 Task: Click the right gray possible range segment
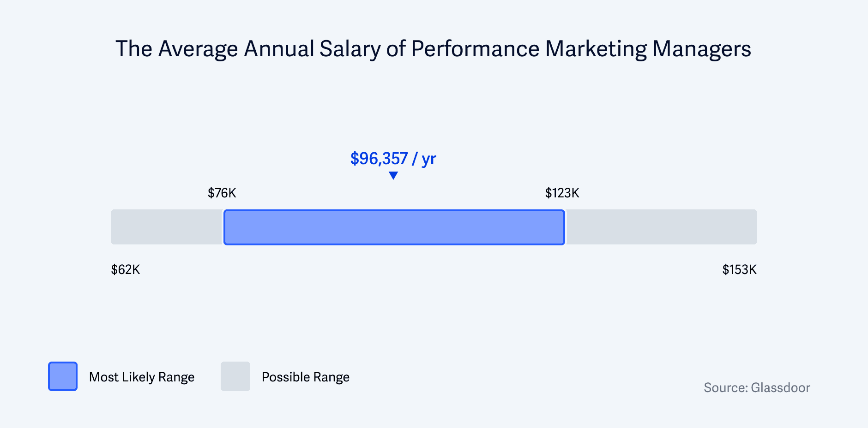(x=662, y=227)
